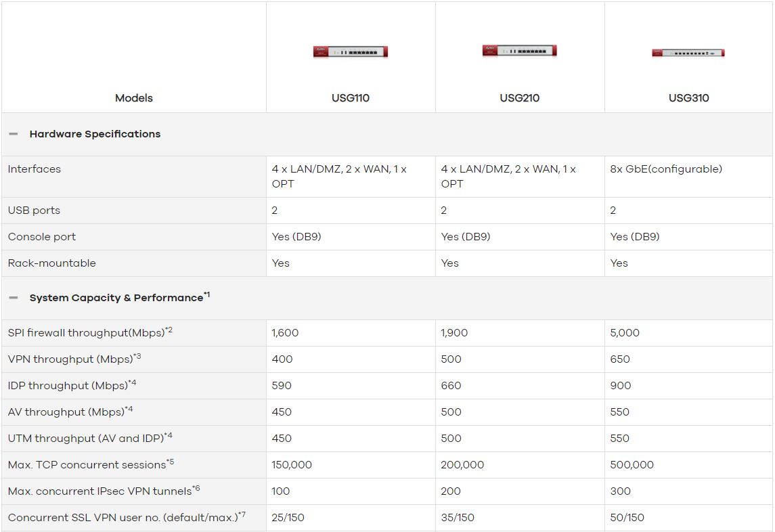Click the 1,600 SPI throughput value

coord(285,333)
